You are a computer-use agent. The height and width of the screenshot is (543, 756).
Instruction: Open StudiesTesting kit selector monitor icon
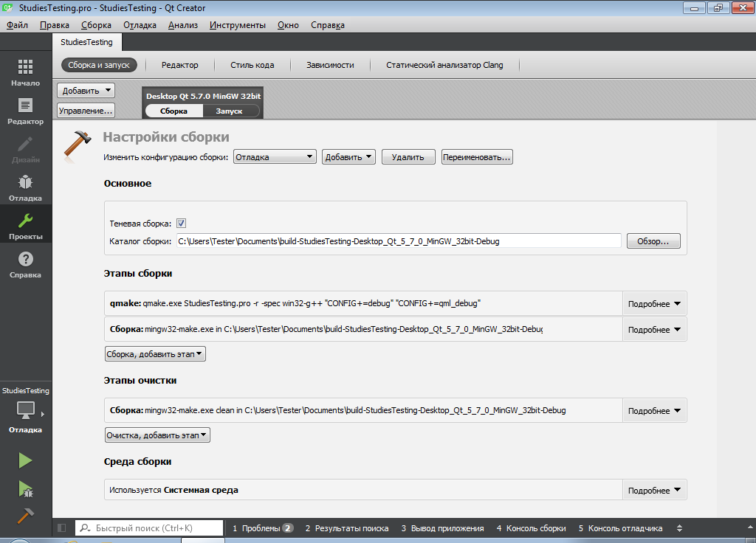26,410
